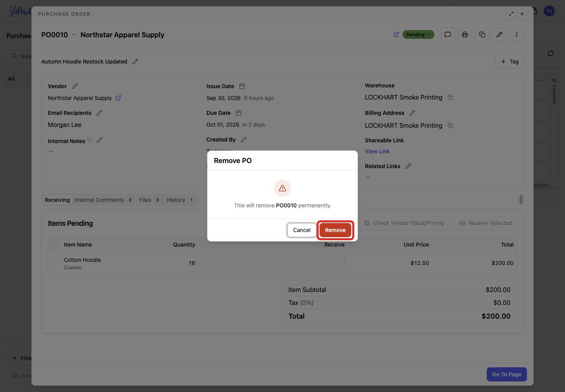Screen dimensions: 565x392
Task: Cancel the Remove PO dialog
Action: click(301, 230)
